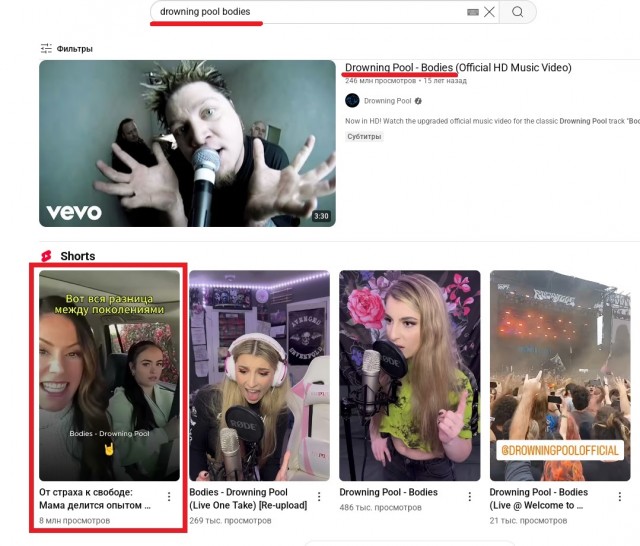Click the verified artist badge icon

tap(418, 101)
